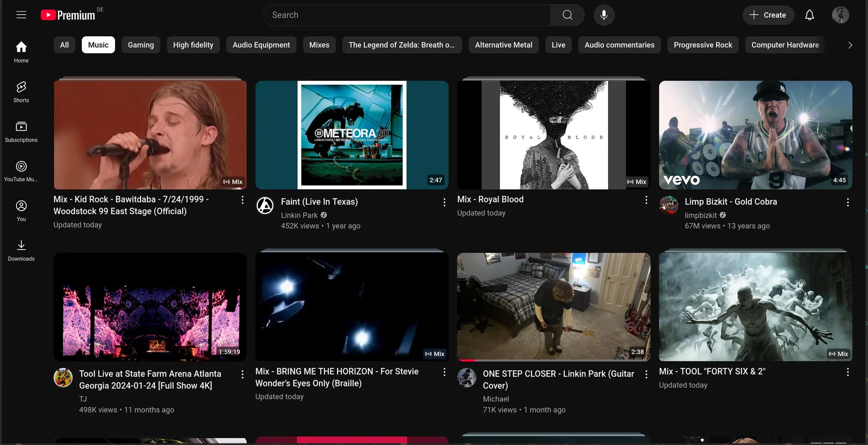
Task: Open the Tool Live at State Farm Arena title
Action: coord(150,379)
